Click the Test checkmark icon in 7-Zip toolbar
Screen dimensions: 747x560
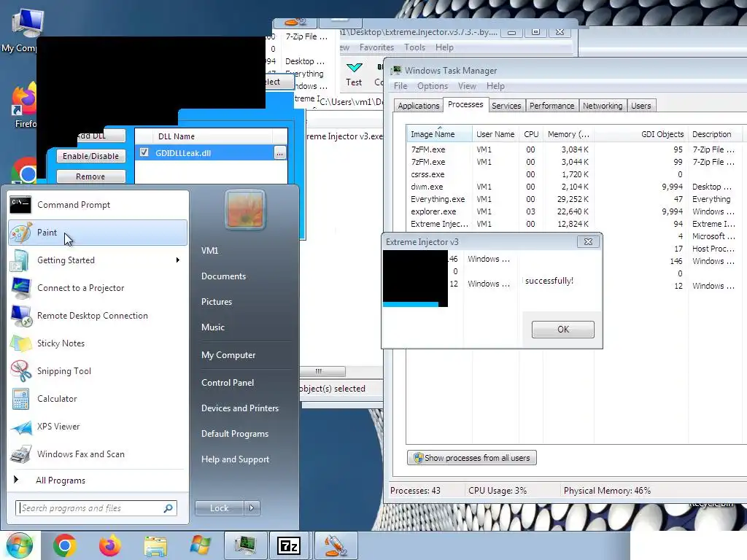[354, 67]
